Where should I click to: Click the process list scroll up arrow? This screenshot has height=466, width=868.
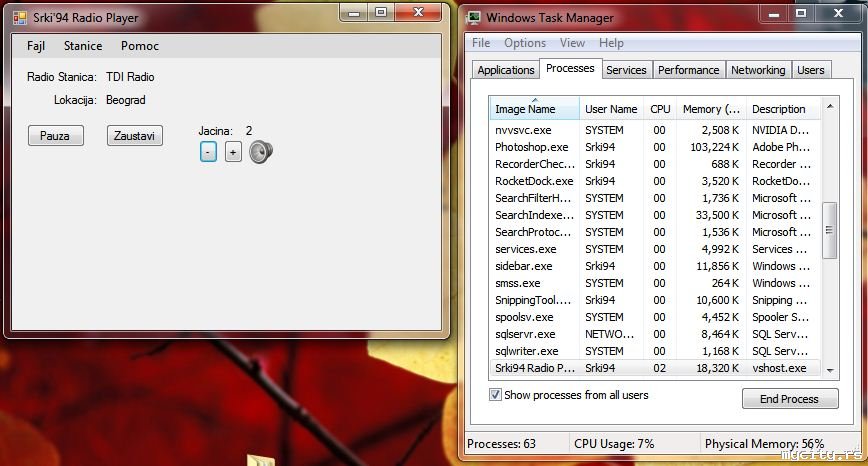pos(830,106)
